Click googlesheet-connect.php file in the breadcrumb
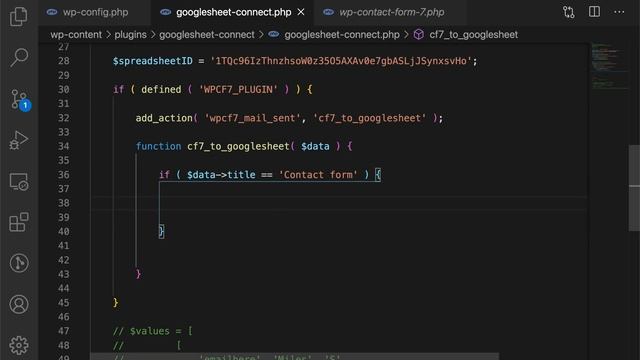The height and width of the screenshot is (360, 640). [342, 35]
